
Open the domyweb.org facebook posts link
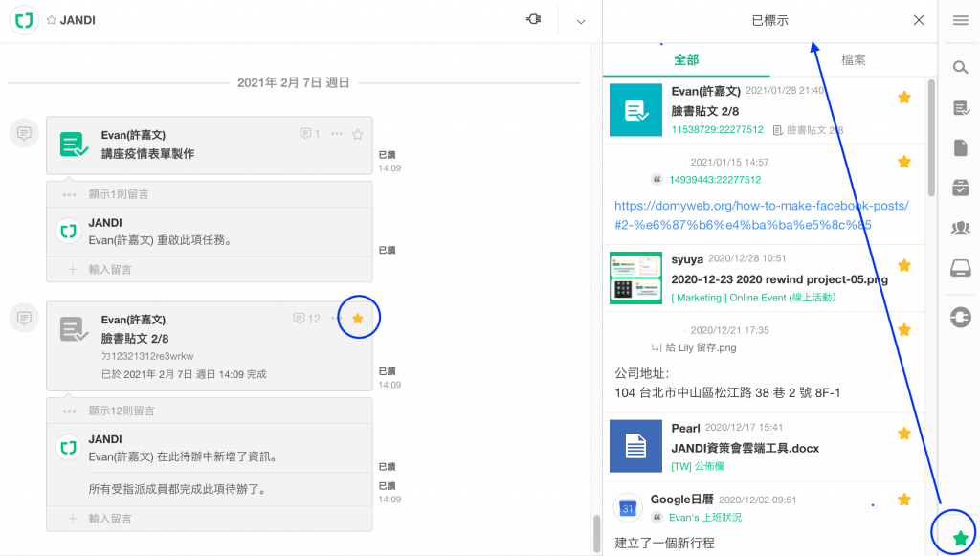(x=761, y=215)
